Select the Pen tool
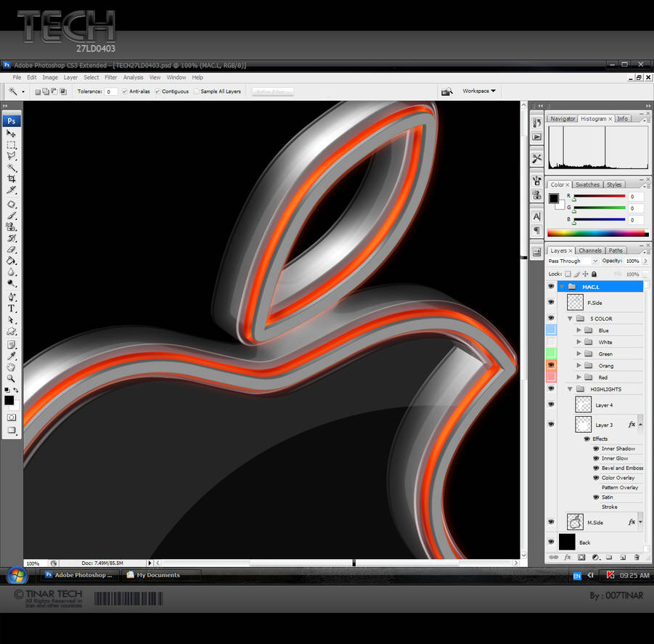This screenshot has width=654, height=644. (12, 298)
